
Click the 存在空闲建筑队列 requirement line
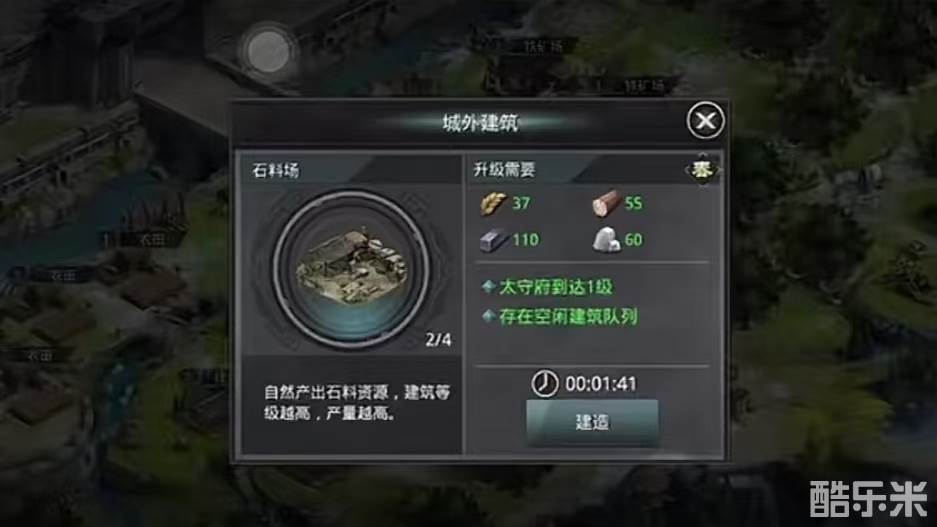(x=568, y=316)
